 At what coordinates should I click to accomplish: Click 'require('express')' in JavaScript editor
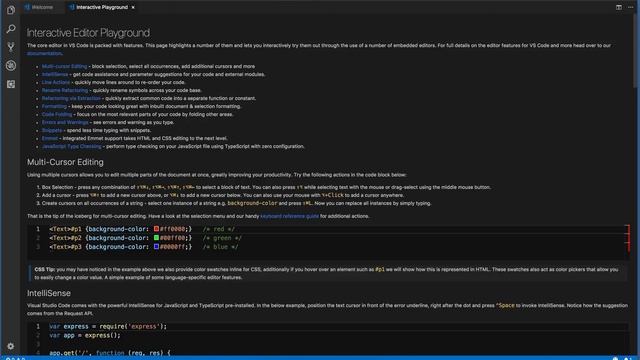(x=131, y=327)
